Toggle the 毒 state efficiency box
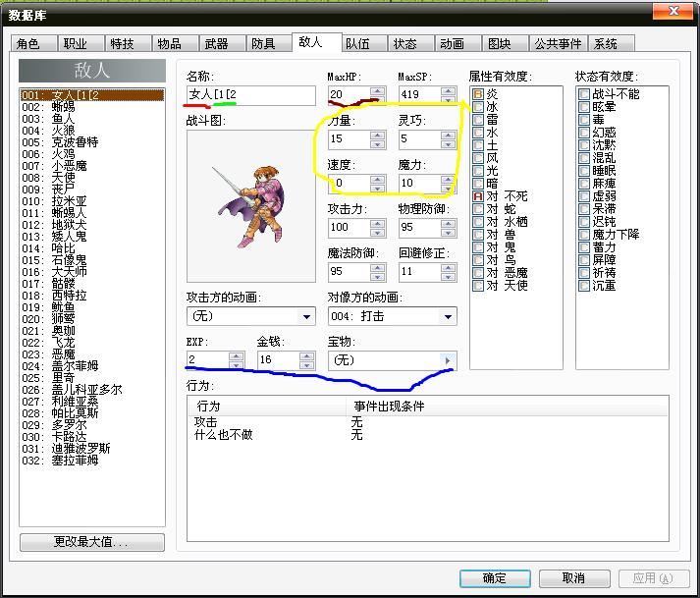This screenshot has height=598, width=700. pyautogui.click(x=584, y=120)
